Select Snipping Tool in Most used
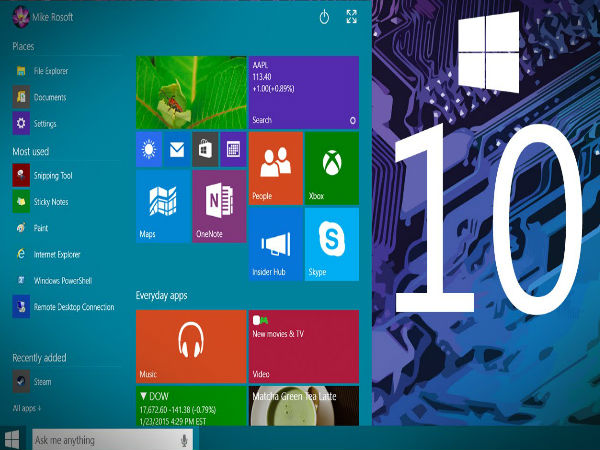 (x=52, y=176)
